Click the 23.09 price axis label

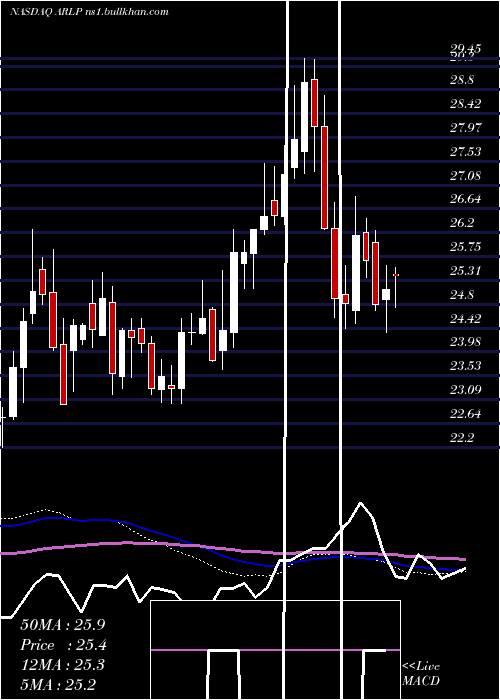[465, 390]
